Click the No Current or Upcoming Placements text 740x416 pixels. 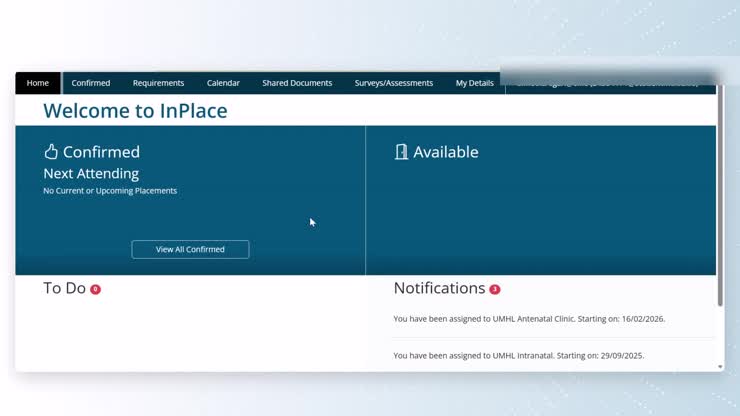[110, 191]
